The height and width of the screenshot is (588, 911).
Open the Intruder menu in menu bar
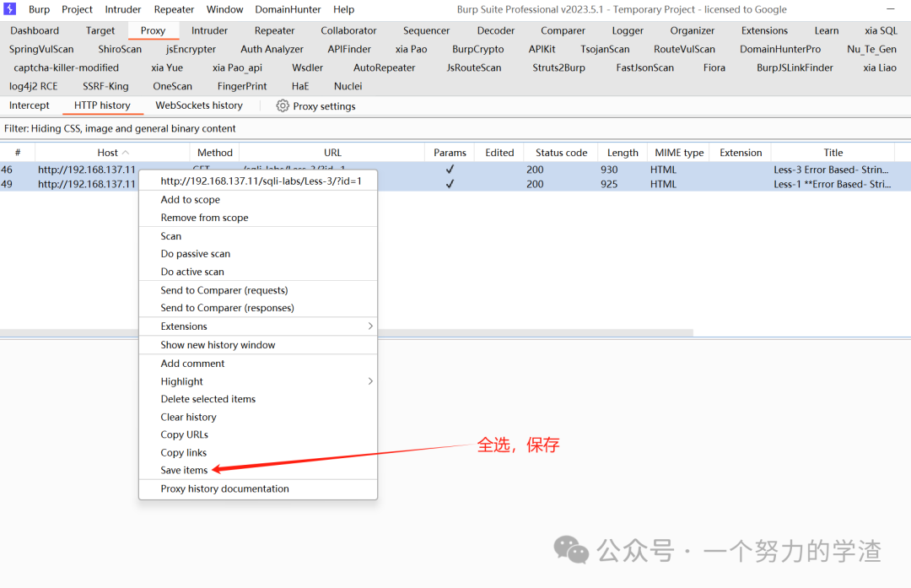pos(123,9)
